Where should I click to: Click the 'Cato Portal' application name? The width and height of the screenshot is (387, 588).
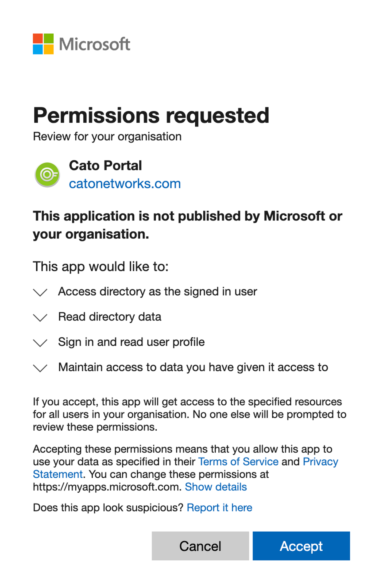(106, 165)
